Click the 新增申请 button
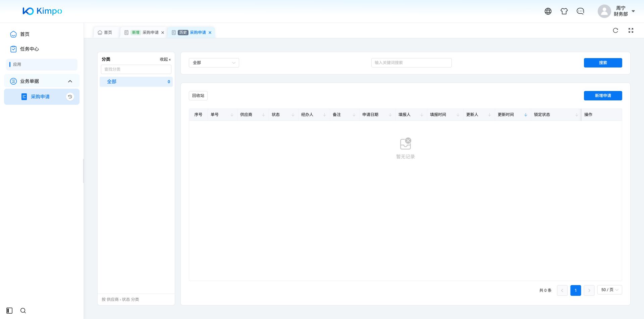The height and width of the screenshot is (319, 644). pos(603,96)
